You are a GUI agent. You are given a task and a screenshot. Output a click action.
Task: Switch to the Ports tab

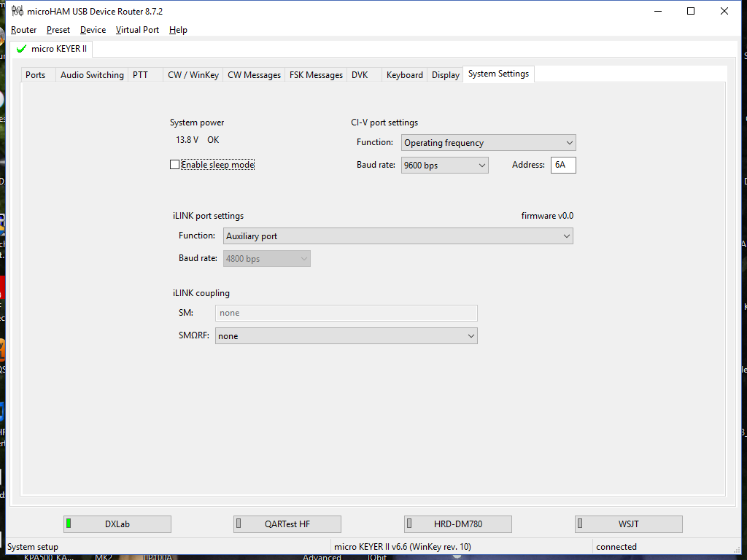pos(36,74)
